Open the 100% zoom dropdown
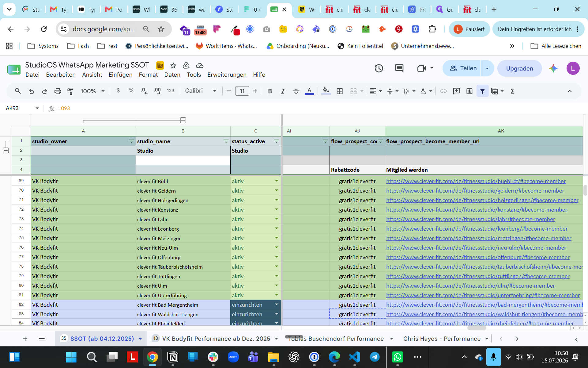Screen dimensions: 588x368 click(92, 91)
